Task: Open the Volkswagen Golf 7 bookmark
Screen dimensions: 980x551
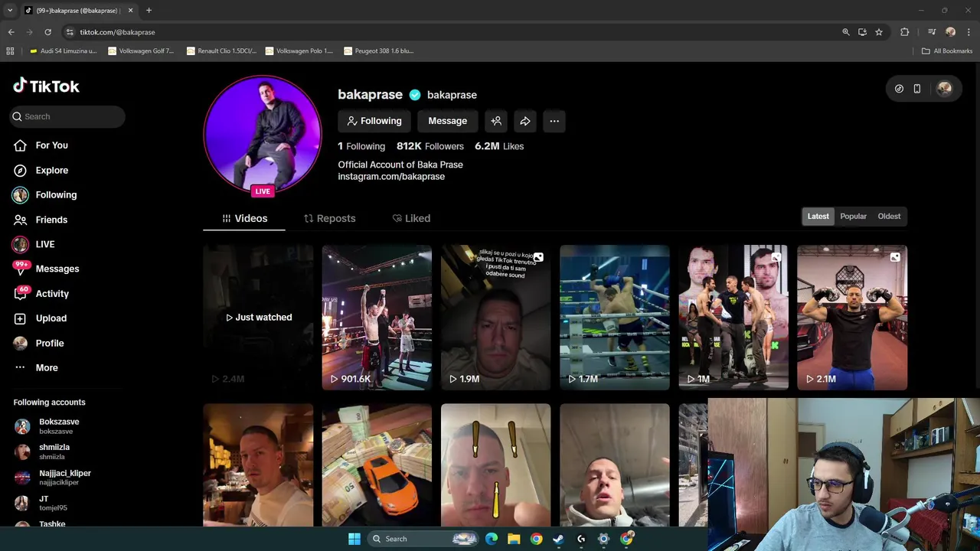Action: [x=142, y=51]
